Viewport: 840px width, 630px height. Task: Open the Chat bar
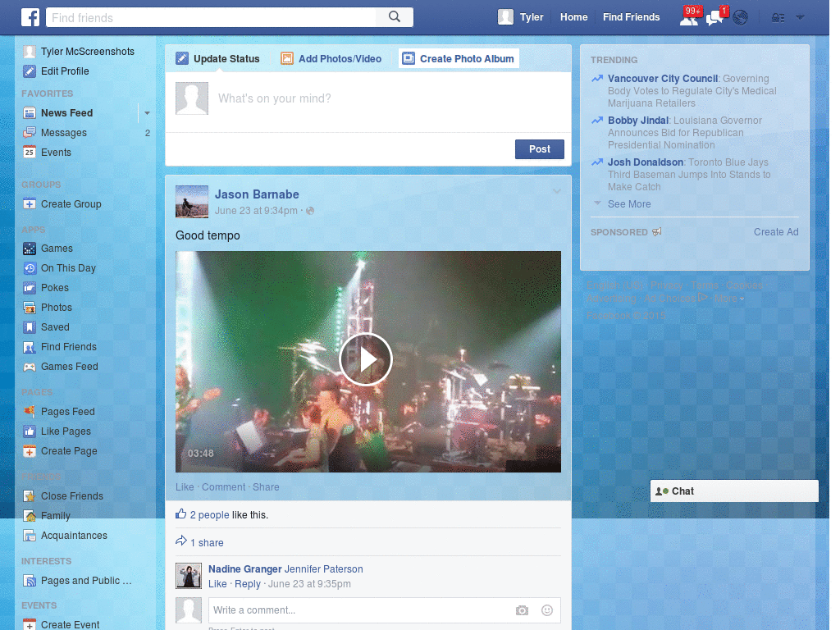pyautogui.click(x=734, y=491)
